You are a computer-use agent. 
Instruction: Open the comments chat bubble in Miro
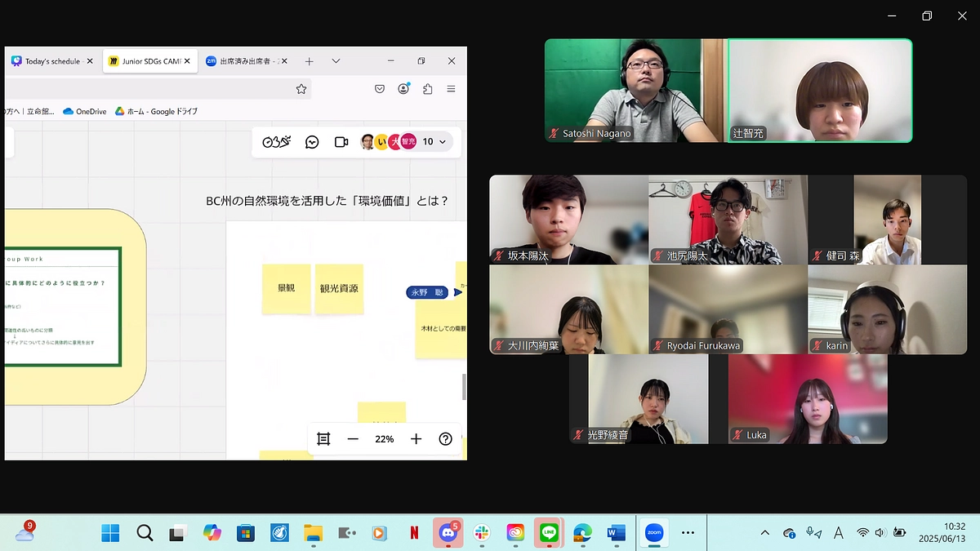click(x=311, y=141)
